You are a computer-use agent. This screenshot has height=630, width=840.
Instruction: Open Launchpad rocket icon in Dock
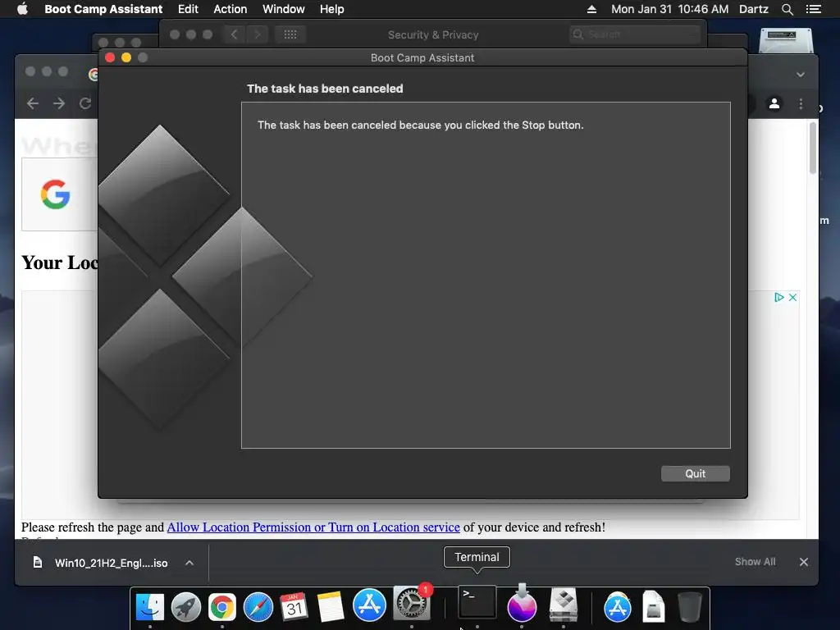(x=186, y=606)
